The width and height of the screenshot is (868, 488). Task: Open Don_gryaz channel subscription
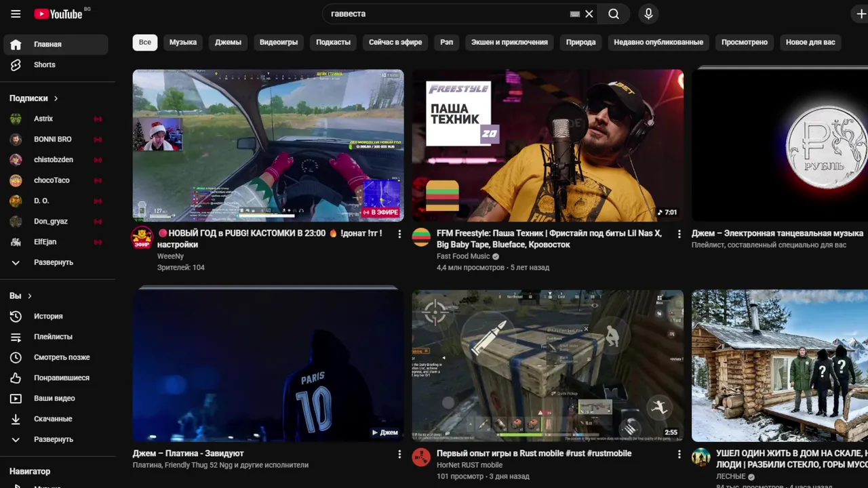[x=55, y=222]
